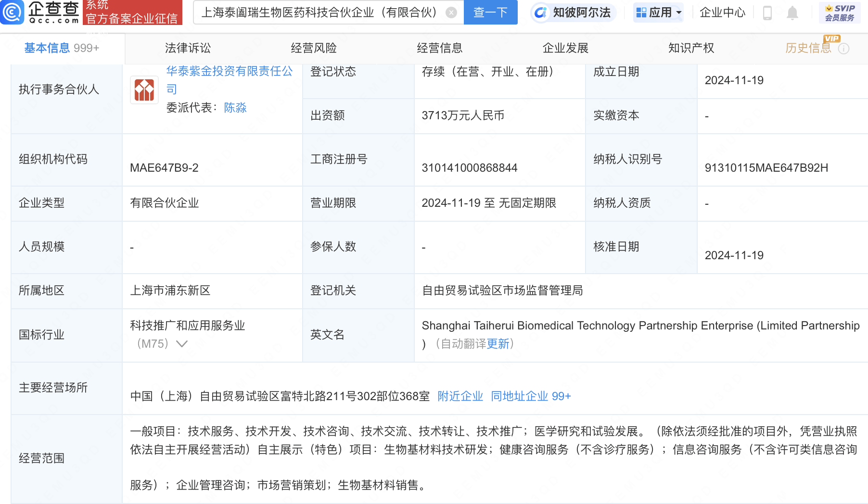Open notifications bell icon
Screen dimensions: 868x504
(792, 13)
